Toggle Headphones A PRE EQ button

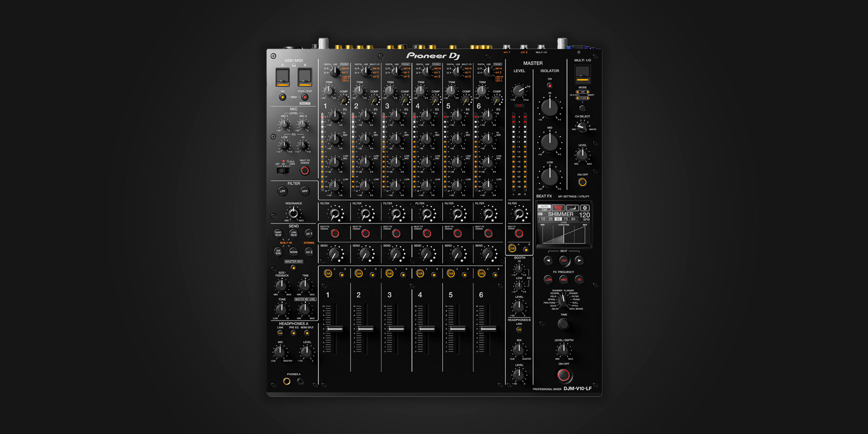click(x=293, y=333)
